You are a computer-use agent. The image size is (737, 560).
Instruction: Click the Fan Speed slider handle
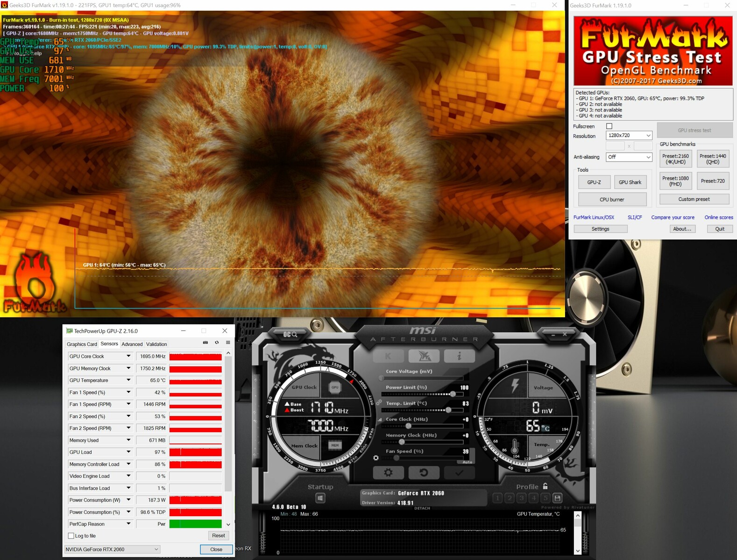(397, 458)
